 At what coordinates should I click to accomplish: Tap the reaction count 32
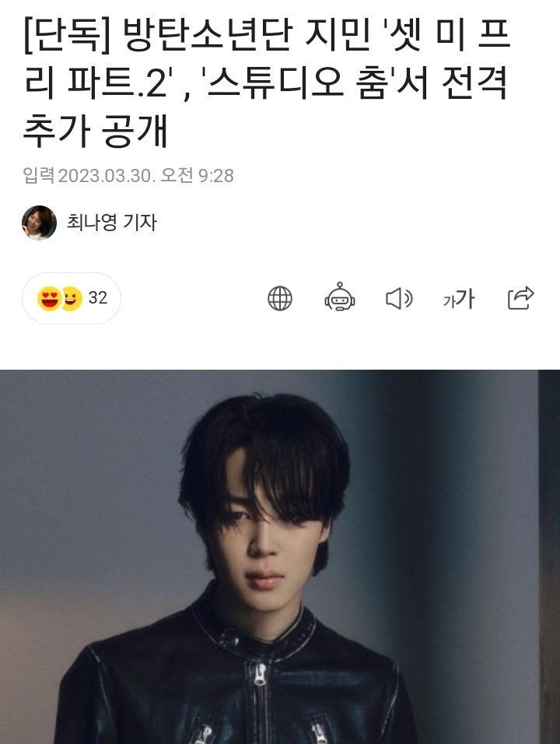click(x=98, y=298)
